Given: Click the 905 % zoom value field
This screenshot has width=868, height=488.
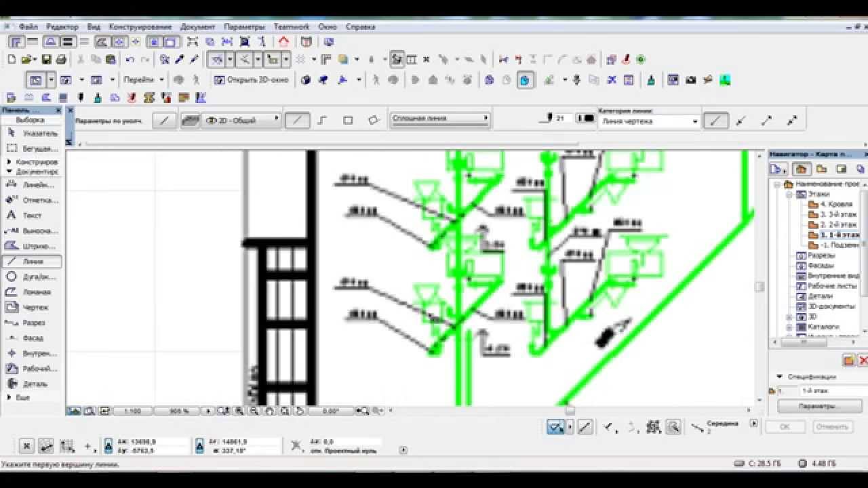Looking at the screenshot, I should click(179, 411).
